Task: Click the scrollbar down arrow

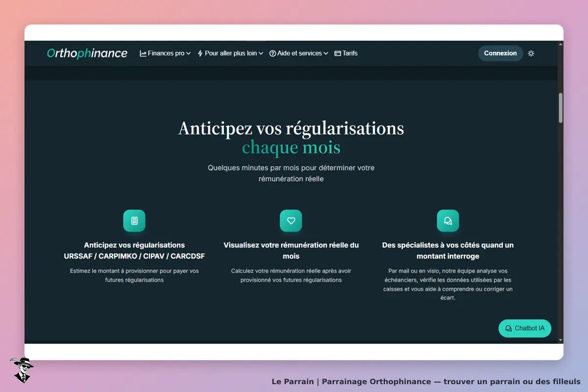Action: tap(561, 340)
